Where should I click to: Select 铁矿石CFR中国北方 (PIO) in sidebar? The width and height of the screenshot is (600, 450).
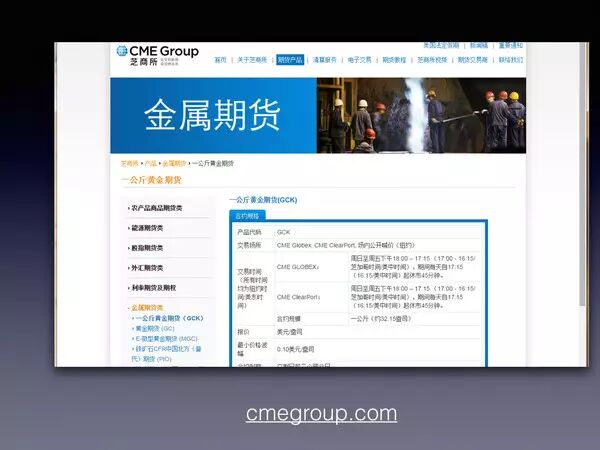point(166,354)
